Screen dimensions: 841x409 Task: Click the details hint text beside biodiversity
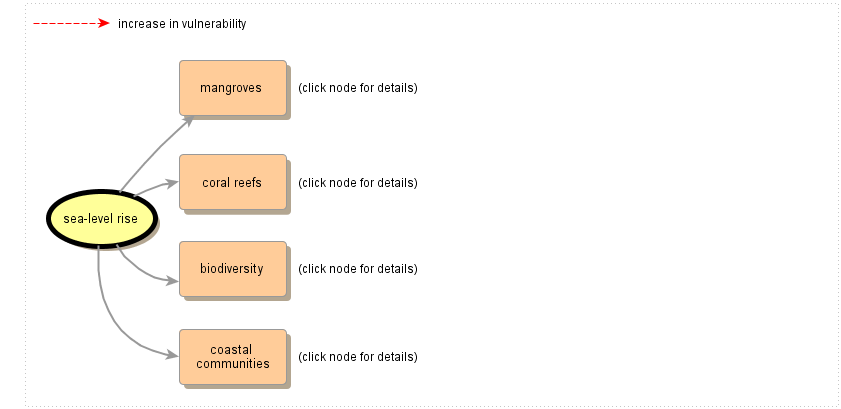coord(357,269)
